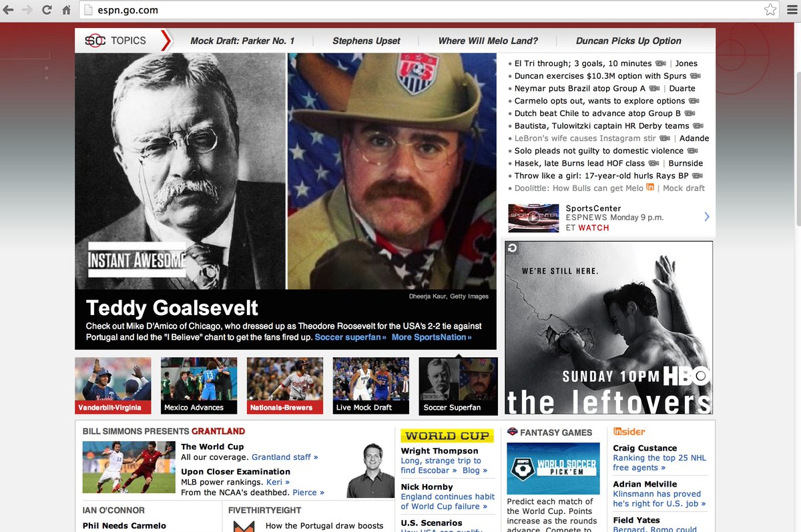Play the SportsCenter video thumbnail
Screen dimensions: 801x532
click(x=533, y=218)
